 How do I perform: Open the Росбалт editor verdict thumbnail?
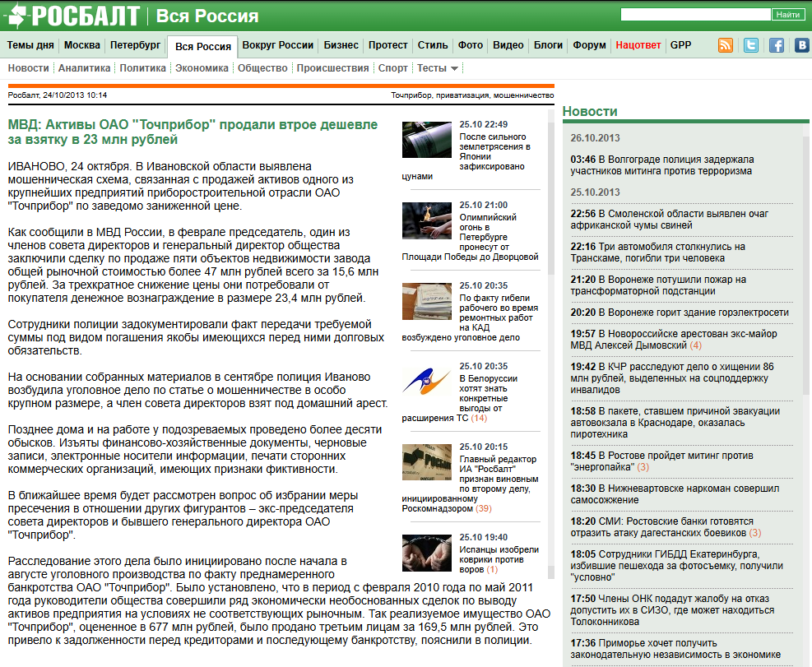point(427,462)
